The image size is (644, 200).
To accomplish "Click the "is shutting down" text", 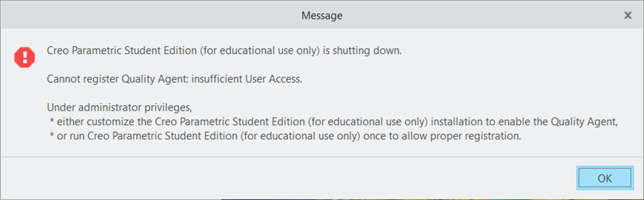I will pos(362,51).
